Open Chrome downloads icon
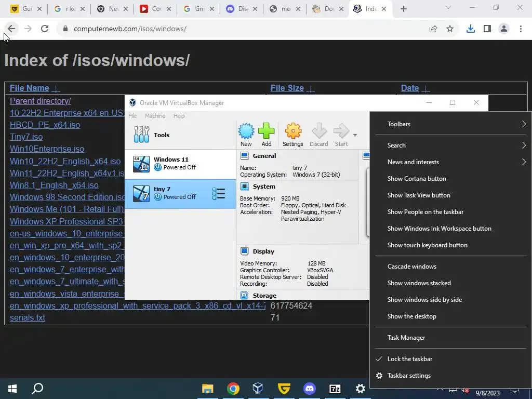Image resolution: width=532 pixels, height=399 pixels. (x=471, y=29)
